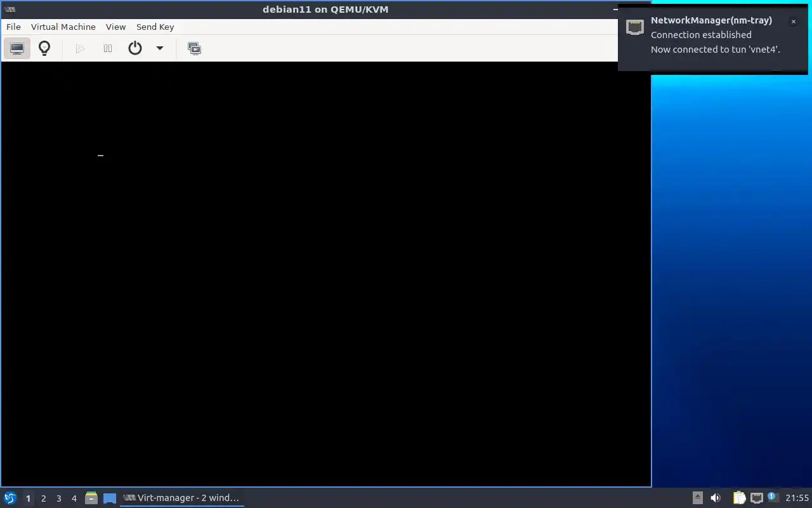Launch the file manager from the panel
This screenshot has width=812, height=508.
[x=91, y=498]
